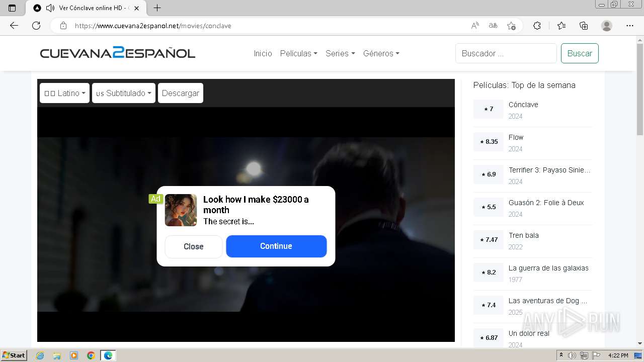Open the Collections icon
This screenshot has width=644, height=362.
click(584, 26)
